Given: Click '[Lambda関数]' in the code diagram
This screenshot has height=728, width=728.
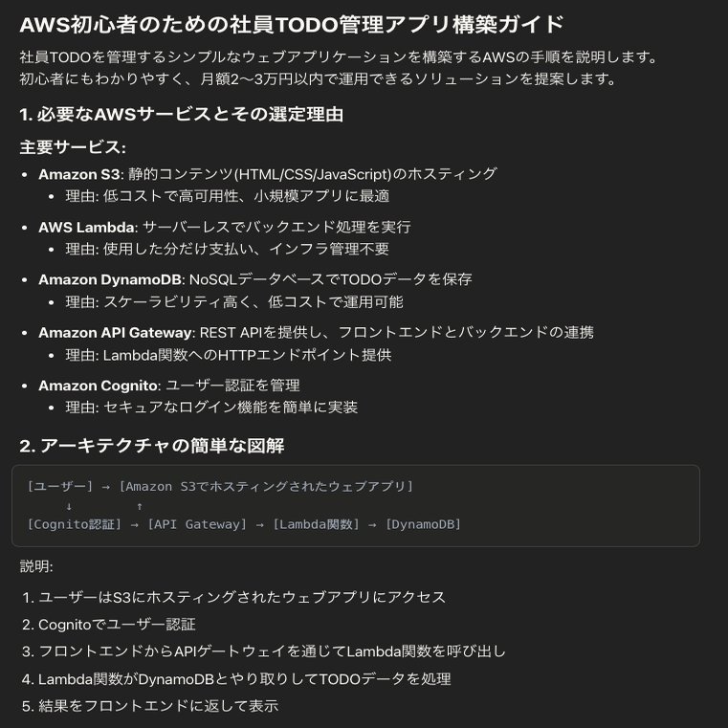Looking at the screenshot, I should pyautogui.click(x=317, y=524).
